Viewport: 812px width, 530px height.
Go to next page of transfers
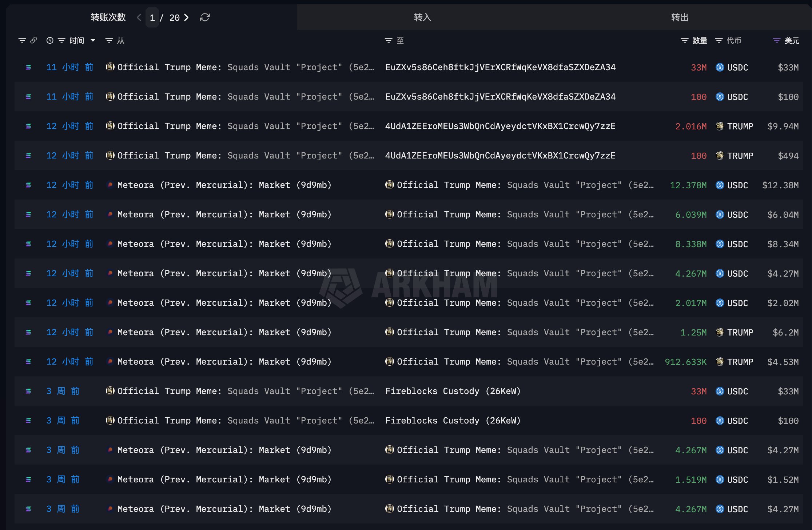pos(186,17)
